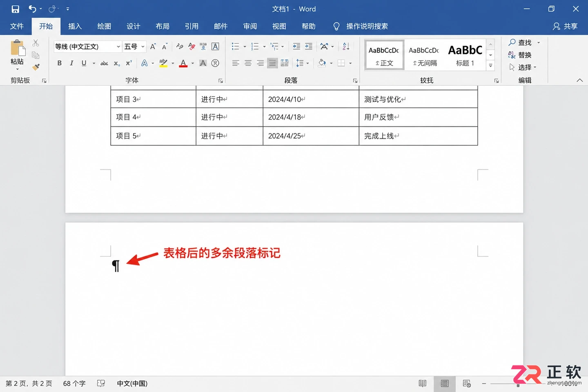588x392 pixels.
Task: Align the paragraph to the left
Action: click(236, 63)
